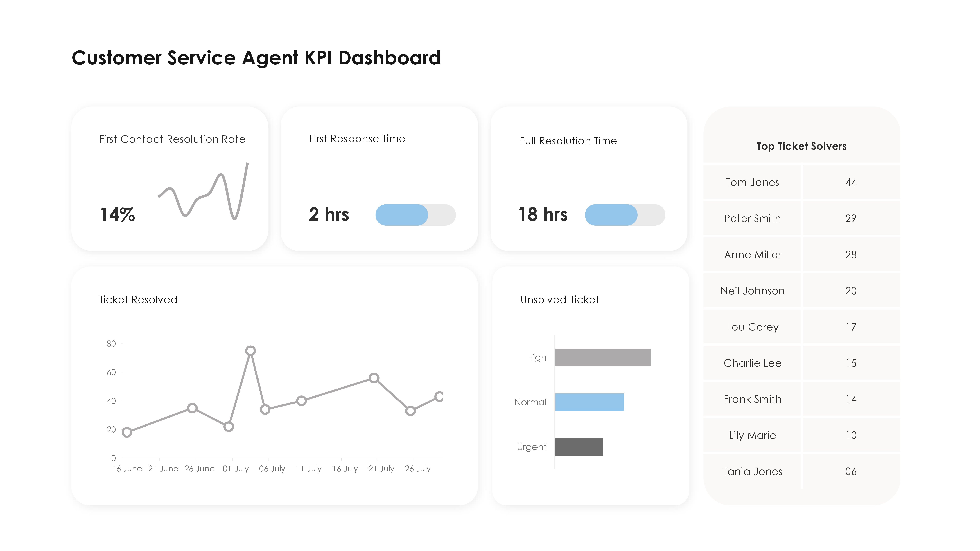The image size is (980, 551).
Task: Click the score 20 cell
Action: tap(851, 290)
